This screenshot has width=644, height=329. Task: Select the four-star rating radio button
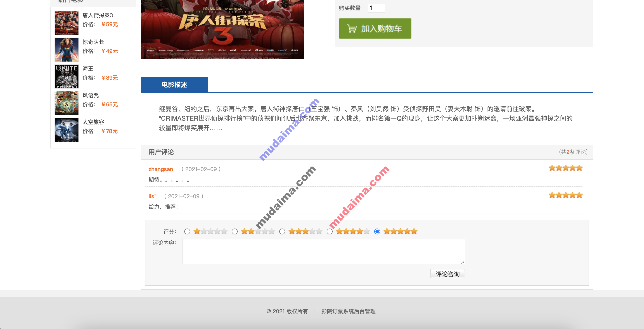[329, 231]
